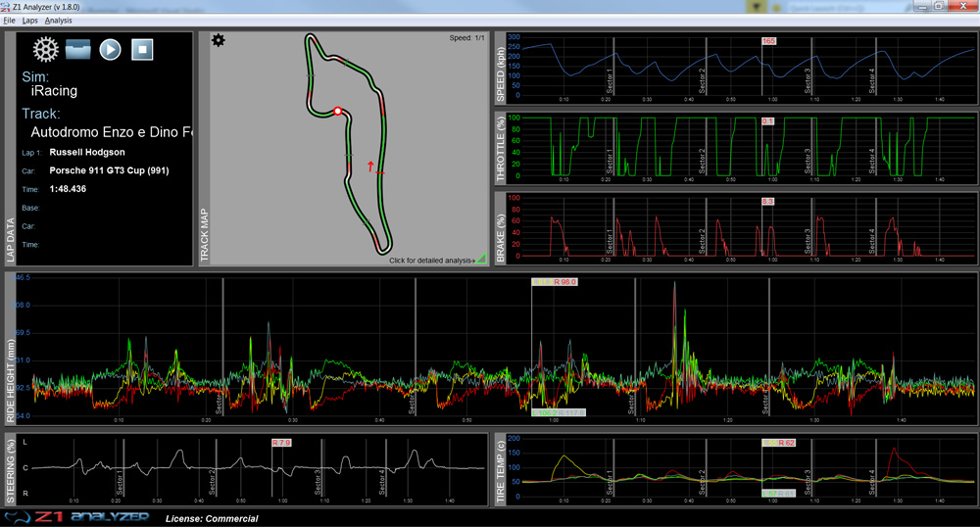Click the green detailed analysis triangle icon

pyautogui.click(x=481, y=259)
